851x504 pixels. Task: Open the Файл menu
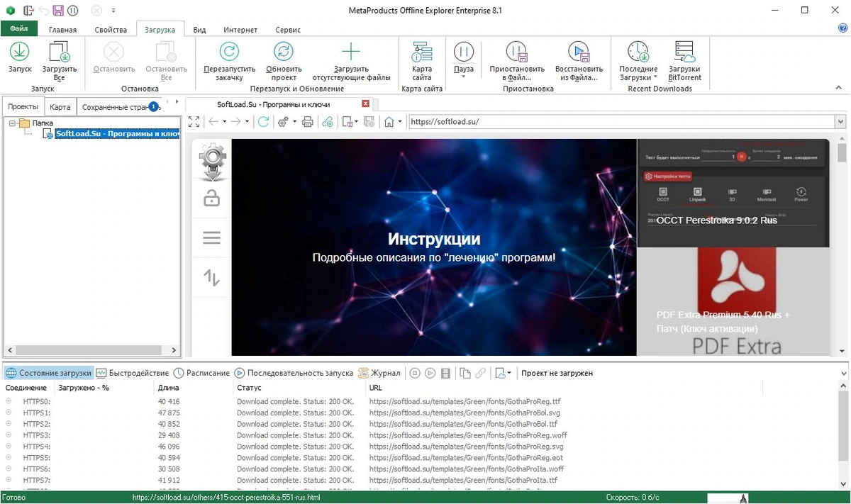click(x=19, y=29)
